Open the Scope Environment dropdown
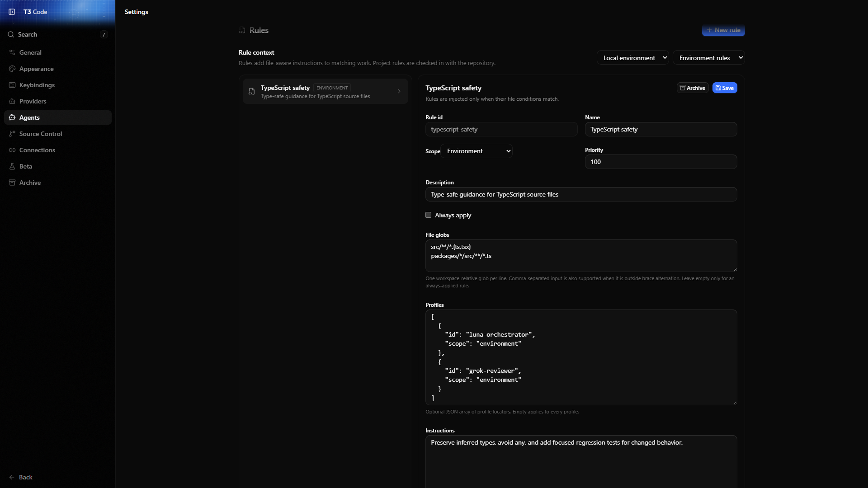The width and height of the screenshot is (868, 488). 477,151
